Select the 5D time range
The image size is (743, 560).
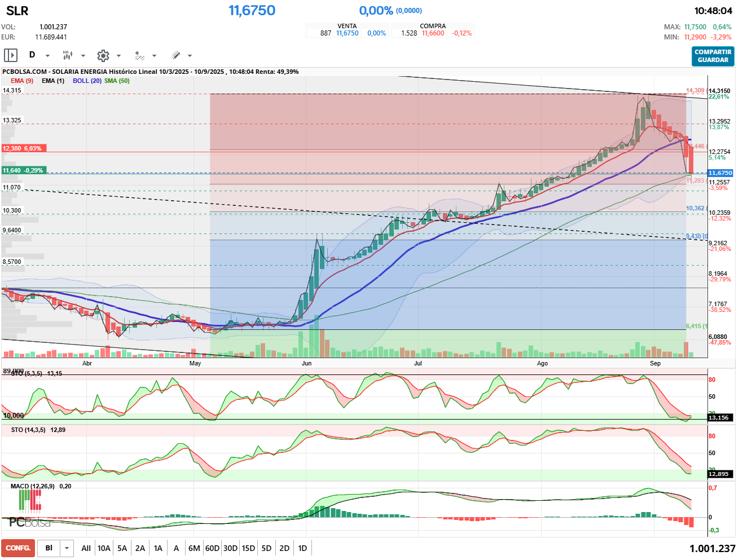[x=266, y=548]
